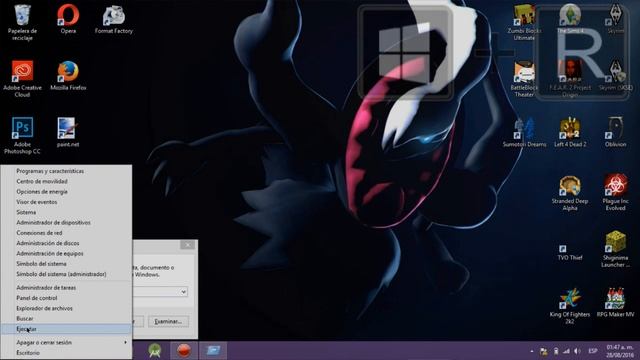Launch Left 4 Dead 2 icon
The height and width of the screenshot is (360, 640).
(570, 132)
